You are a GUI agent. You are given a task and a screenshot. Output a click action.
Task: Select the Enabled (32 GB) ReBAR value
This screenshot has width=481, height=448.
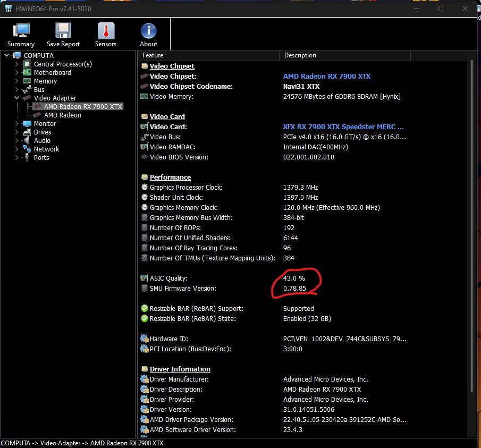coord(307,319)
